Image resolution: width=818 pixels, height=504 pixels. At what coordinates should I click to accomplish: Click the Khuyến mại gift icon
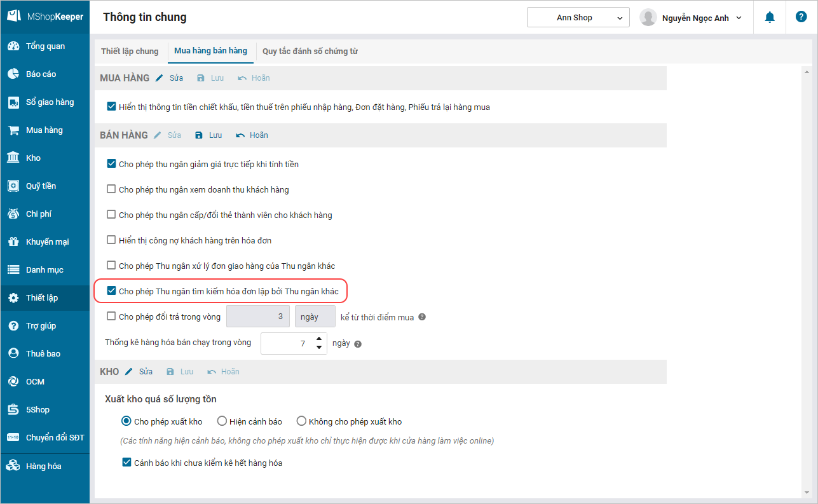(13, 242)
